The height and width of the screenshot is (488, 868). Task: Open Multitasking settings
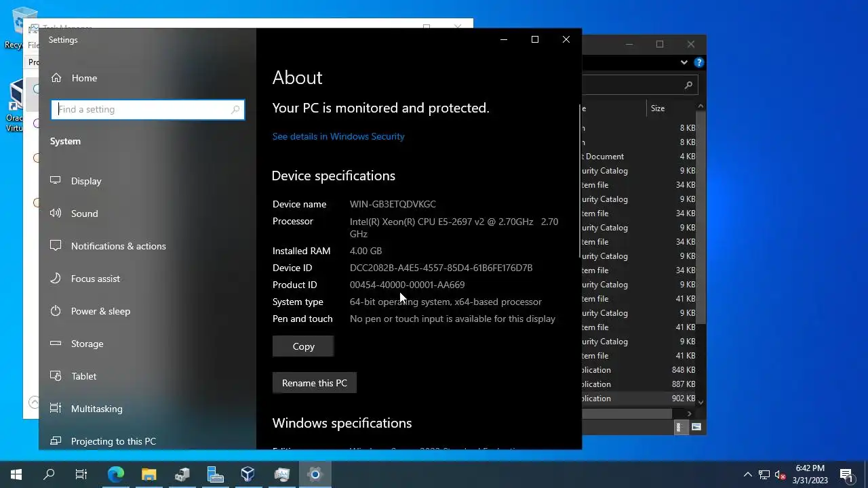click(x=96, y=409)
